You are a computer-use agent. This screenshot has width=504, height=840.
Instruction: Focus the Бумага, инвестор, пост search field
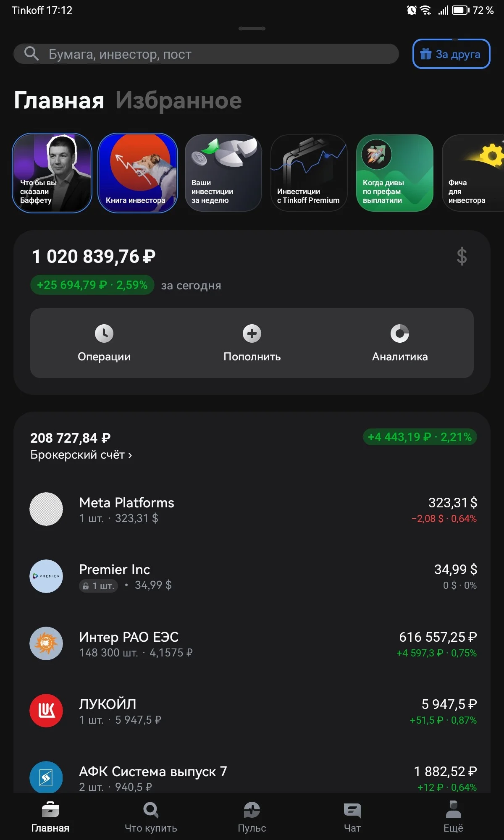(206, 54)
